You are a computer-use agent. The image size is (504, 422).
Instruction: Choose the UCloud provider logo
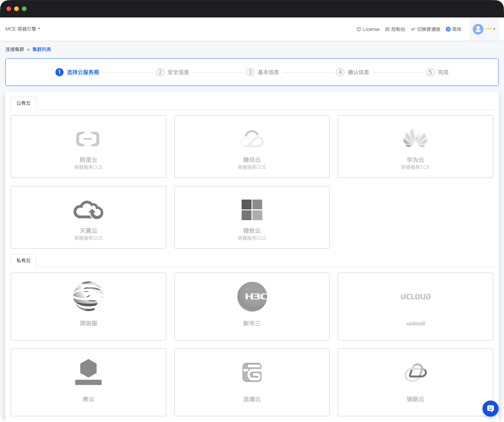(x=415, y=296)
